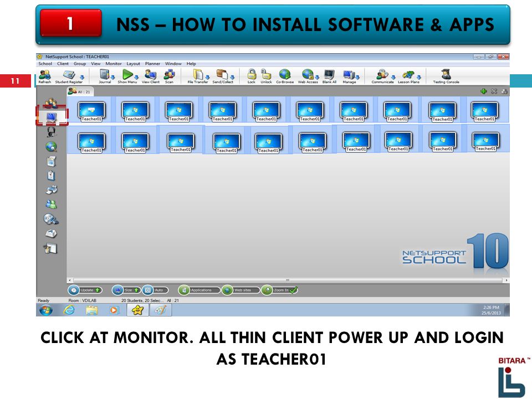Toggle the Size thumbnail option
This screenshot has height=399, width=532.
coord(126,290)
